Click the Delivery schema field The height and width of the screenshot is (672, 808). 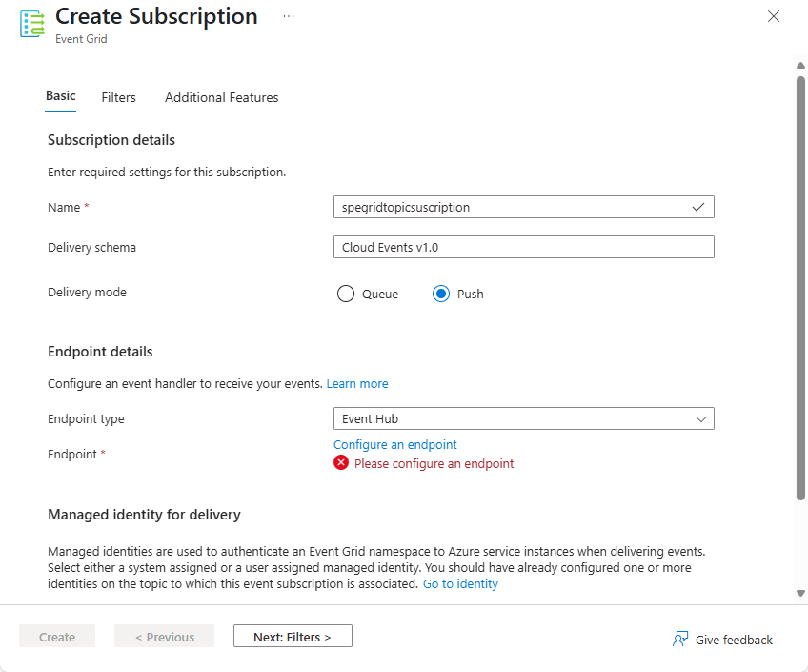point(523,247)
